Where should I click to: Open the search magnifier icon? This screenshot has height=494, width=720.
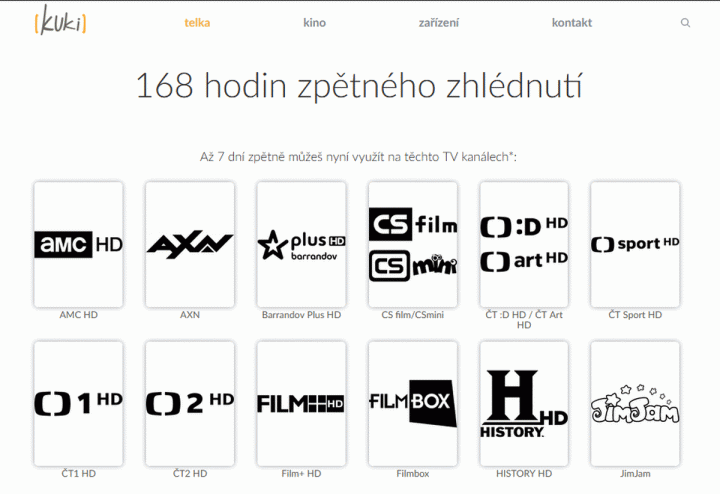tap(685, 22)
